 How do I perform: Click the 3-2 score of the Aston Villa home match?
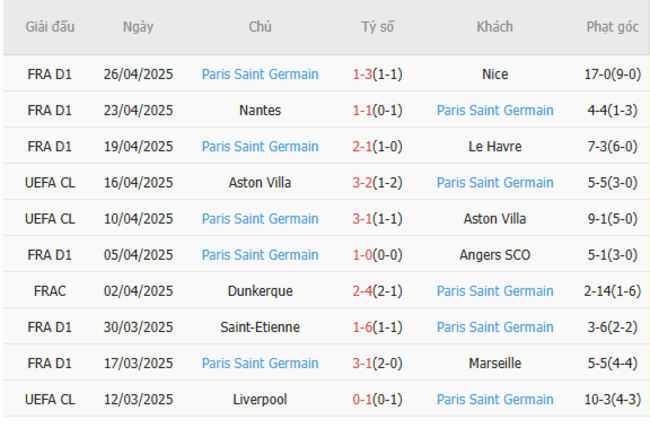click(362, 182)
